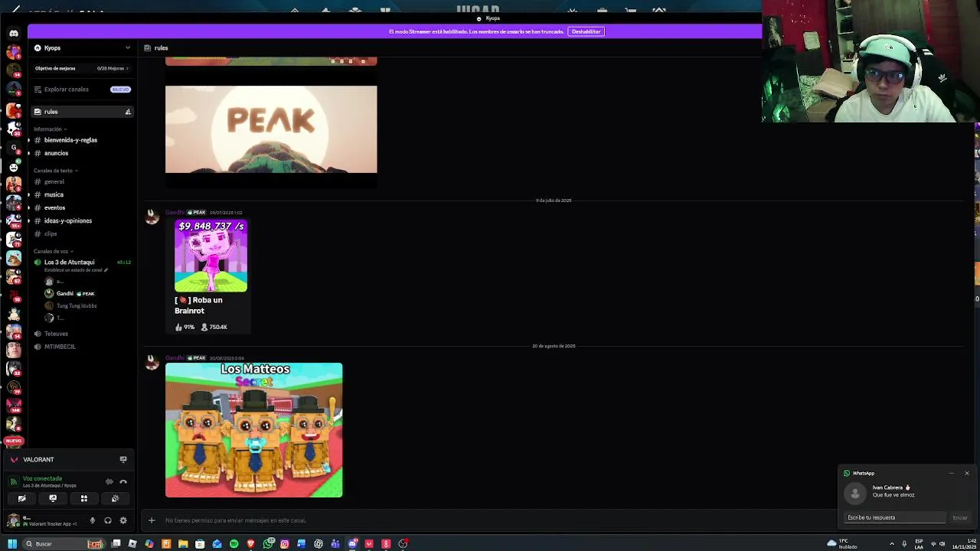Click the plus attachment button in message bar
This screenshot has height=551, width=980.
(x=152, y=520)
